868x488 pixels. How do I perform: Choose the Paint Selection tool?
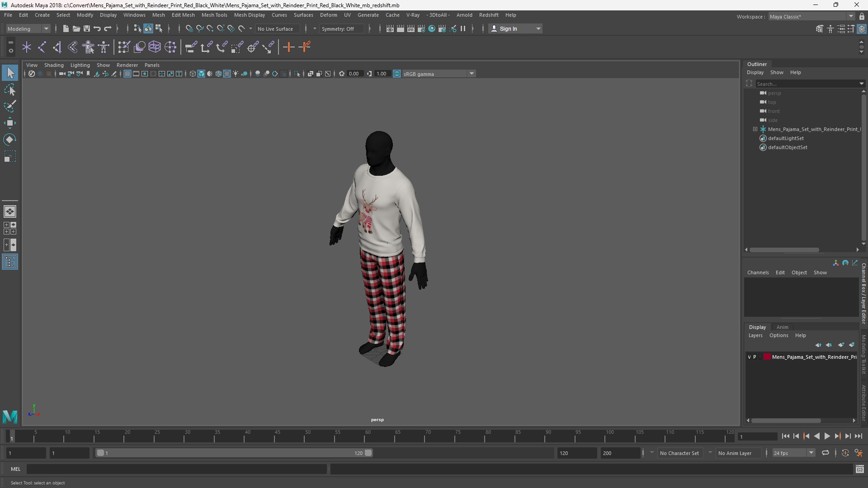coord(10,107)
